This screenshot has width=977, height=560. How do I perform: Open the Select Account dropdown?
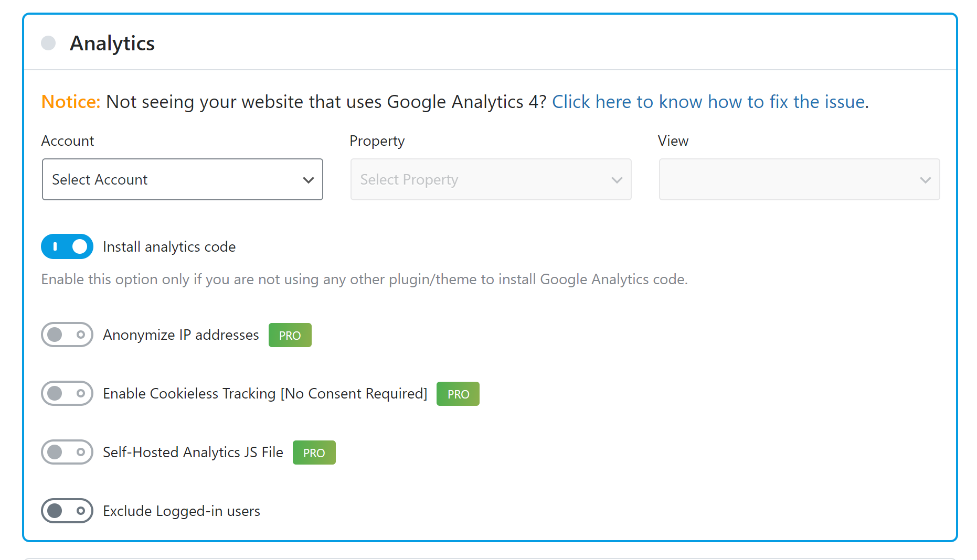click(x=182, y=179)
